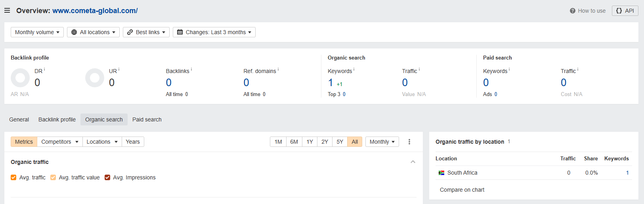Click the Backlinks info icon
644x204 pixels.
point(191,69)
